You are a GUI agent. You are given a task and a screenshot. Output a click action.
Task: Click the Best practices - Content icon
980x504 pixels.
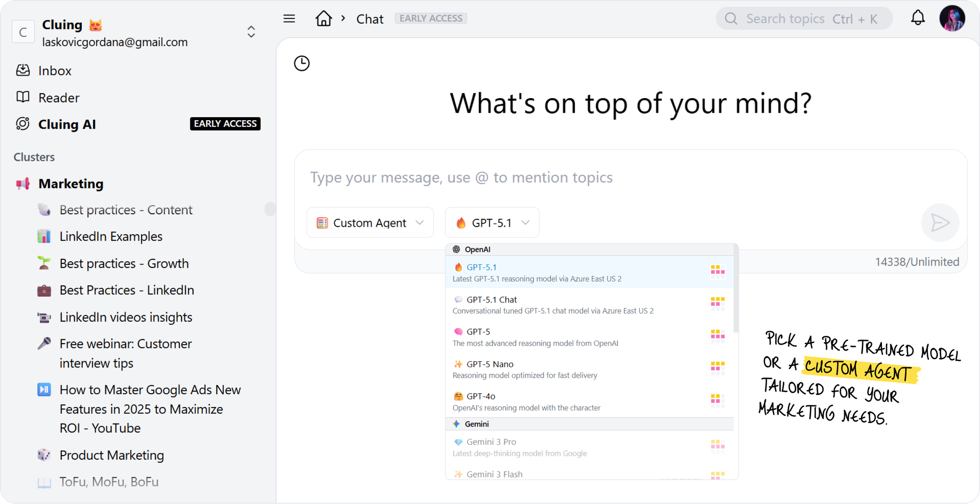coord(44,210)
